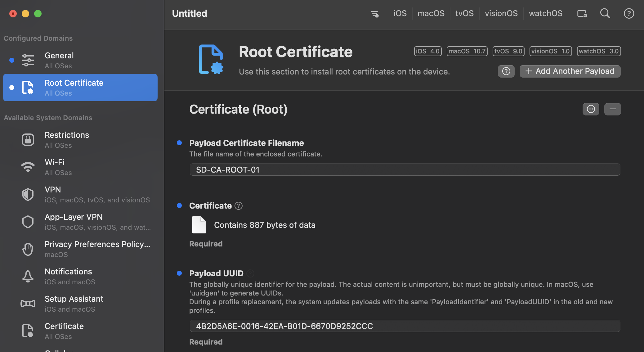The image size is (644, 352).
Task: Click the VPN shield icon in sidebar
Action: click(x=28, y=194)
